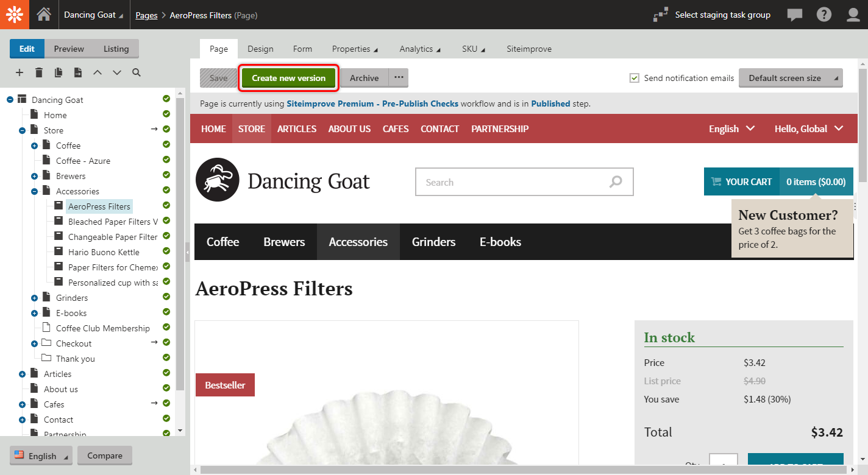The image size is (868, 475).
Task: Switch to Edit mode
Action: (x=27, y=49)
